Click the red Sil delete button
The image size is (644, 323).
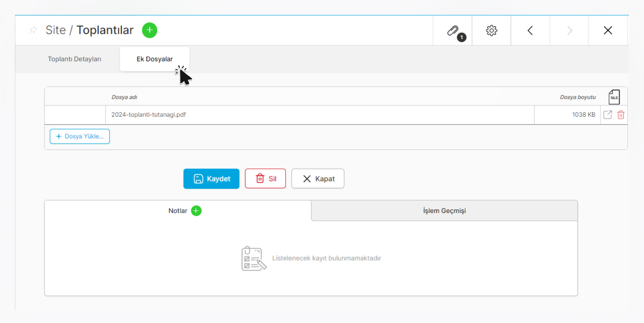[265, 179]
